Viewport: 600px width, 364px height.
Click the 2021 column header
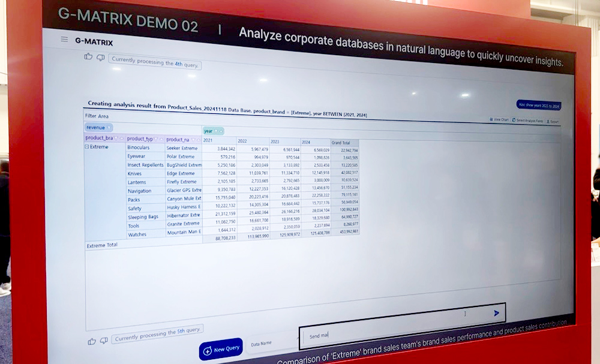coord(219,140)
